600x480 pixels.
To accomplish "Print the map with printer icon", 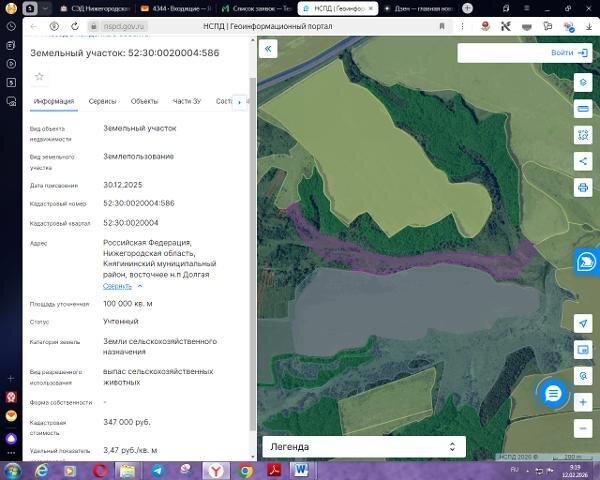I will pyautogui.click(x=583, y=188).
